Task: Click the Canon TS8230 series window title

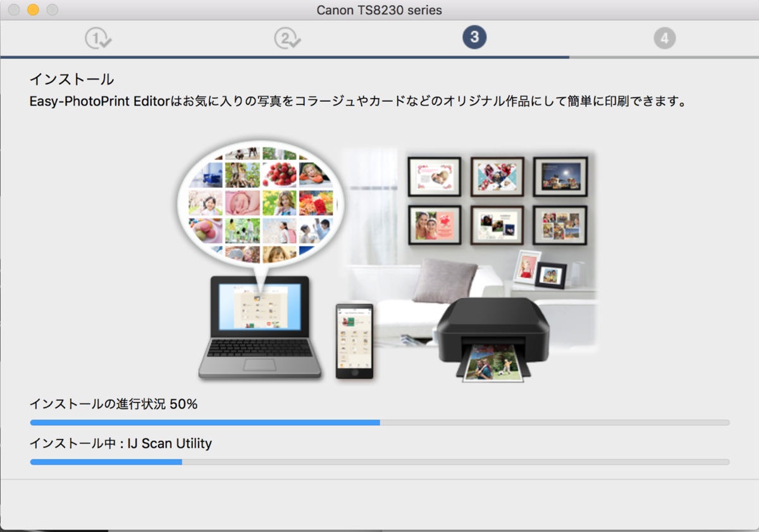Action: [x=379, y=10]
